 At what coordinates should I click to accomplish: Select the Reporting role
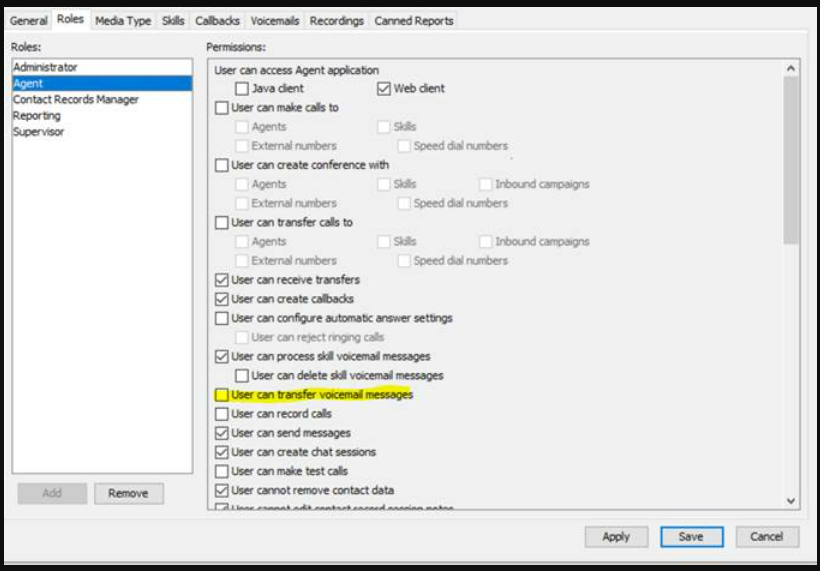pos(102,116)
